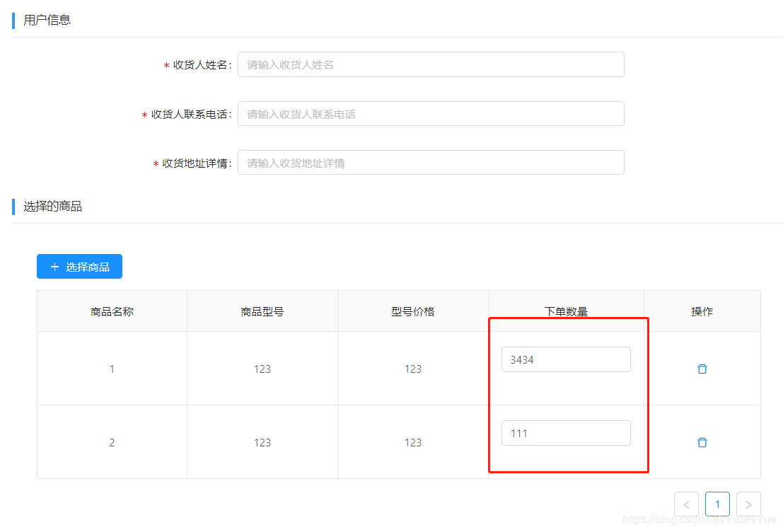Click the 收货地址详情 field label

click(x=195, y=163)
